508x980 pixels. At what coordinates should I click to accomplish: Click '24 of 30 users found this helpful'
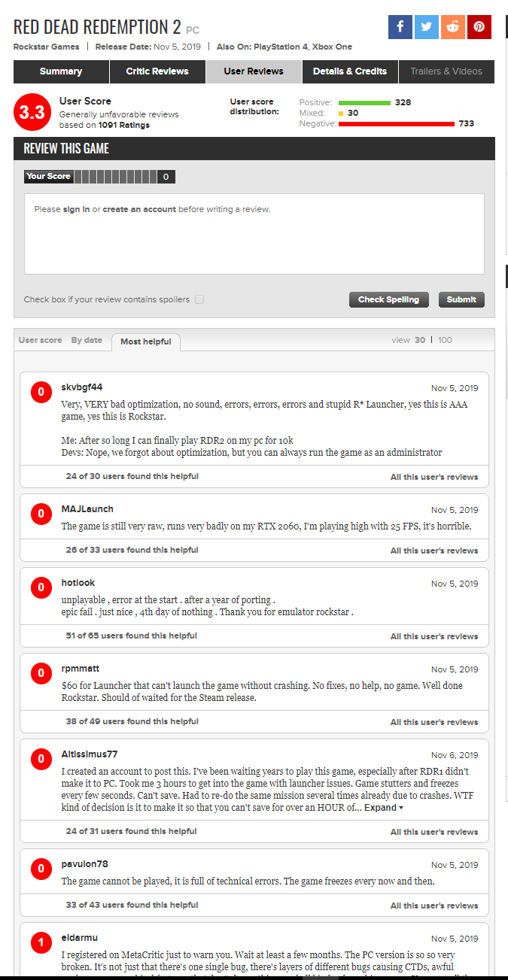coord(132,476)
